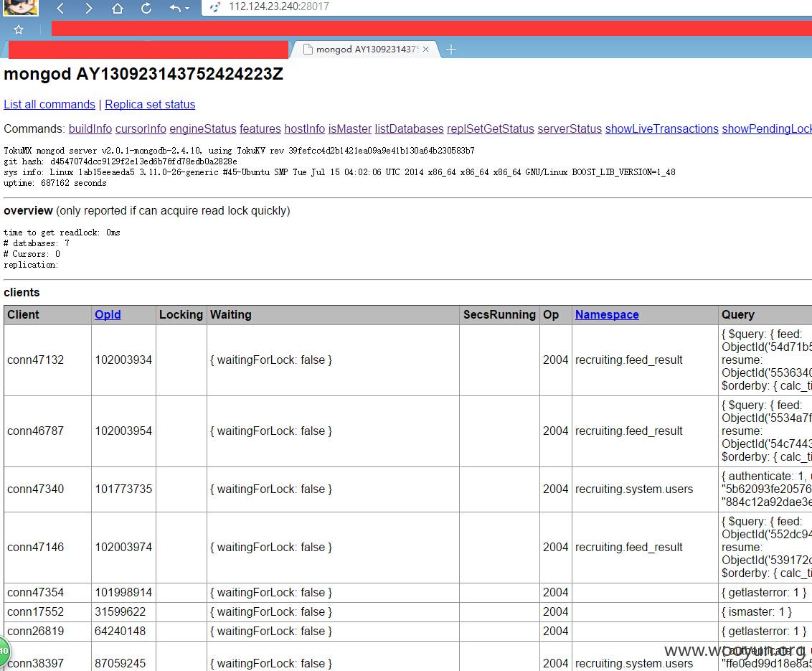Click the # databases: 7 line

point(37,243)
